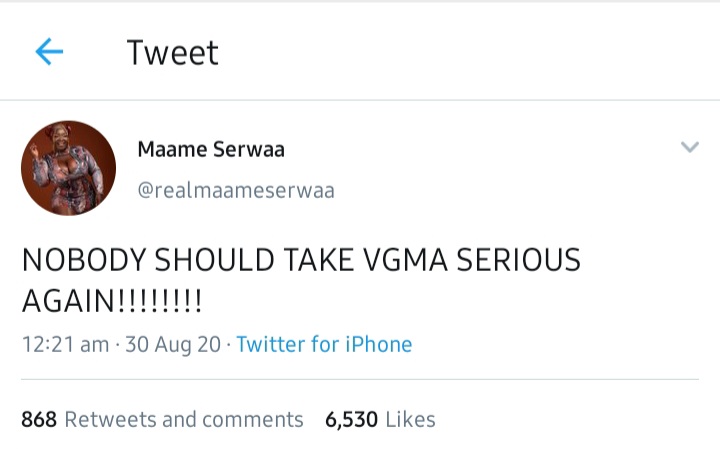Click the word SERIOUS in the tweet
Image resolution: width=720 pixels, height=449 pixels.
(518, 261)
